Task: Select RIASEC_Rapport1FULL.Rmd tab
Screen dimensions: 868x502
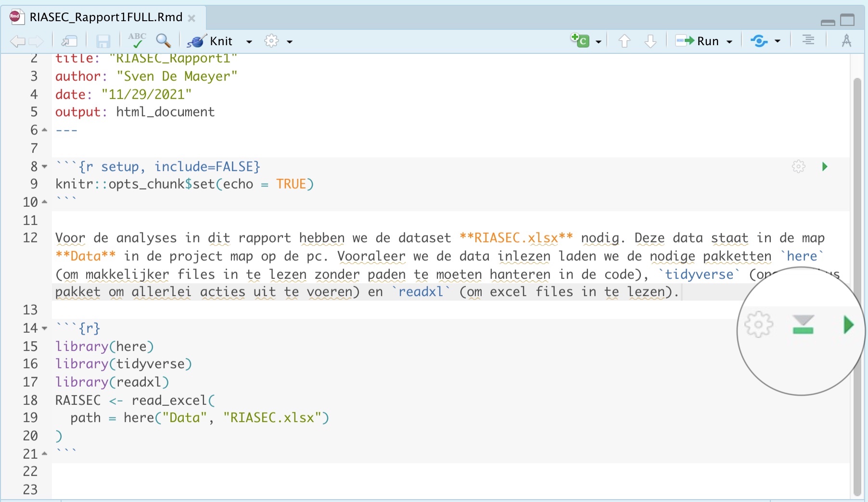Action: (106, 17)
